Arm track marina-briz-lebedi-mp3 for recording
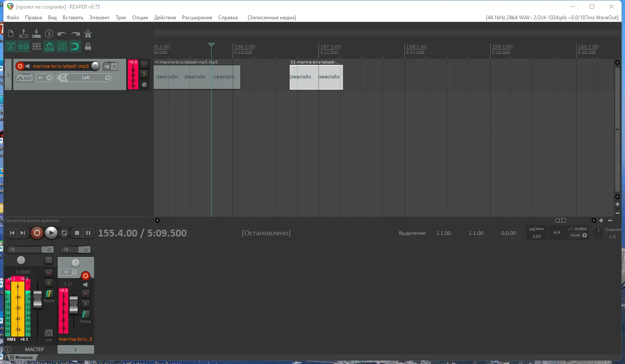Image resolution: width=625 pixels, height=364 pixels. (x=20, y=66)
